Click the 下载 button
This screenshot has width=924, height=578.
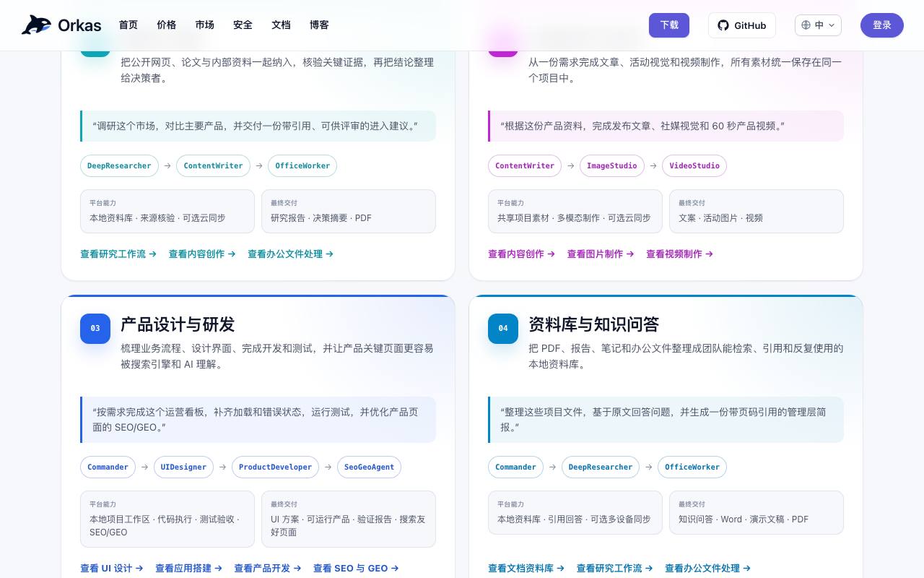click(669, 25)
